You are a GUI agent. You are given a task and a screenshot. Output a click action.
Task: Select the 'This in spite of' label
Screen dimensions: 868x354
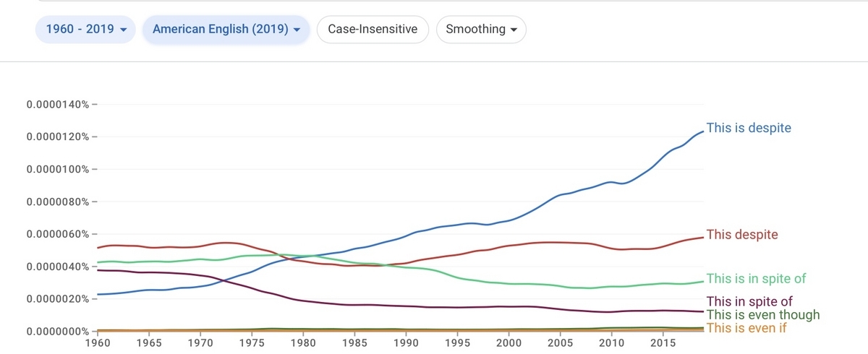point(749,301)
